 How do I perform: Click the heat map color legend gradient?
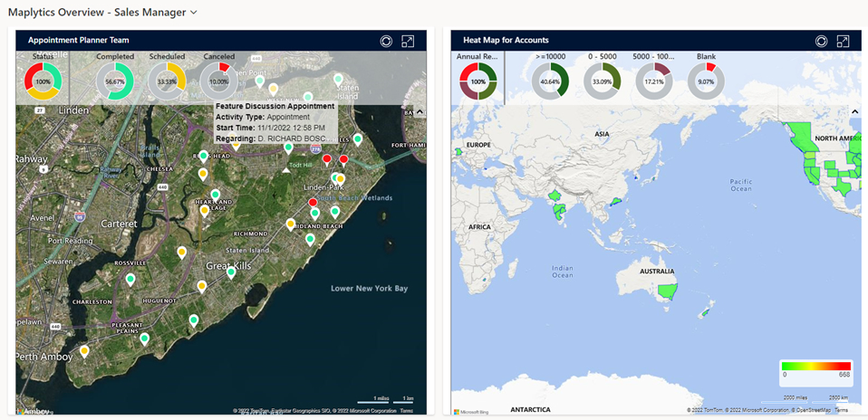tap(815, 366)
